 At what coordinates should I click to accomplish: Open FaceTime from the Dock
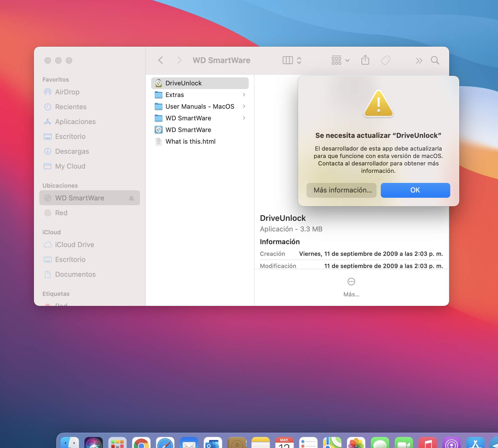(x=404, y=443)
